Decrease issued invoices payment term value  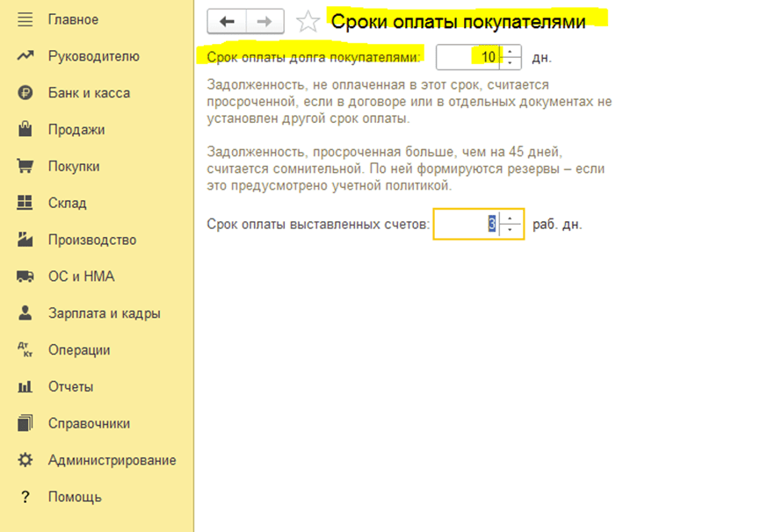(x=510, y=230)
